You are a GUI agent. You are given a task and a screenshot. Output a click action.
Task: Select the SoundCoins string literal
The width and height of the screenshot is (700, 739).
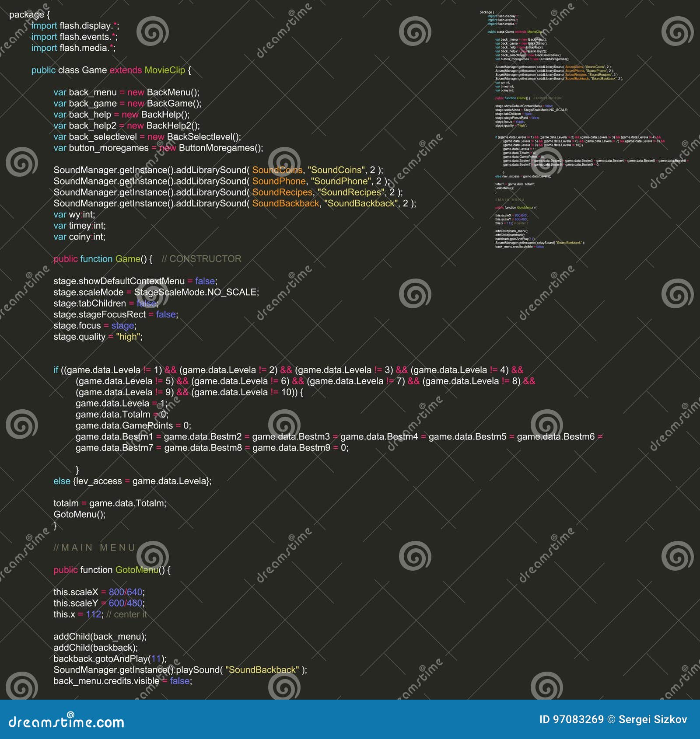[336, 170]
